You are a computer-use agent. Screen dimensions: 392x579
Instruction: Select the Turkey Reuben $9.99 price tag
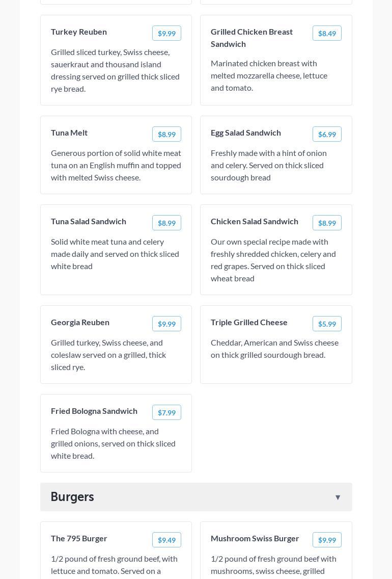click(166, 33)
